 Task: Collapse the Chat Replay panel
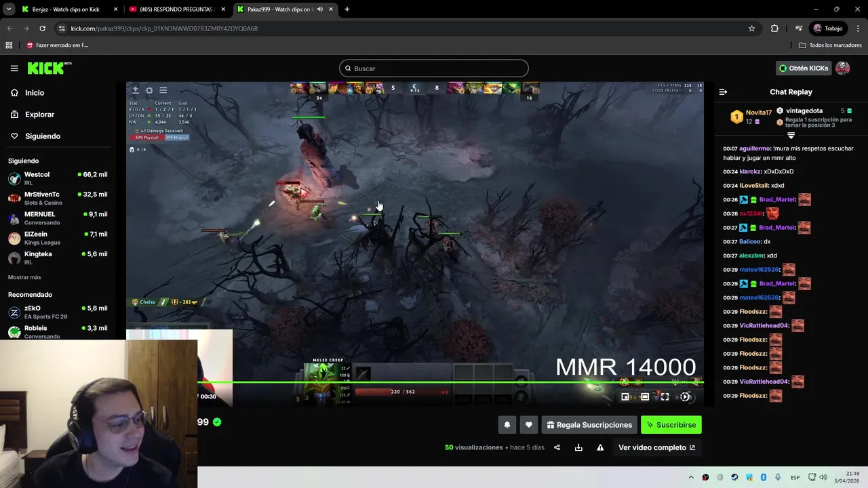tap(723, 92)
